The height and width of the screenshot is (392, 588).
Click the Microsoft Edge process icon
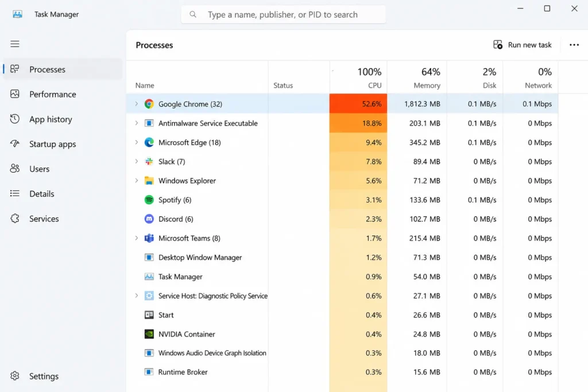(x=149, y=142)
